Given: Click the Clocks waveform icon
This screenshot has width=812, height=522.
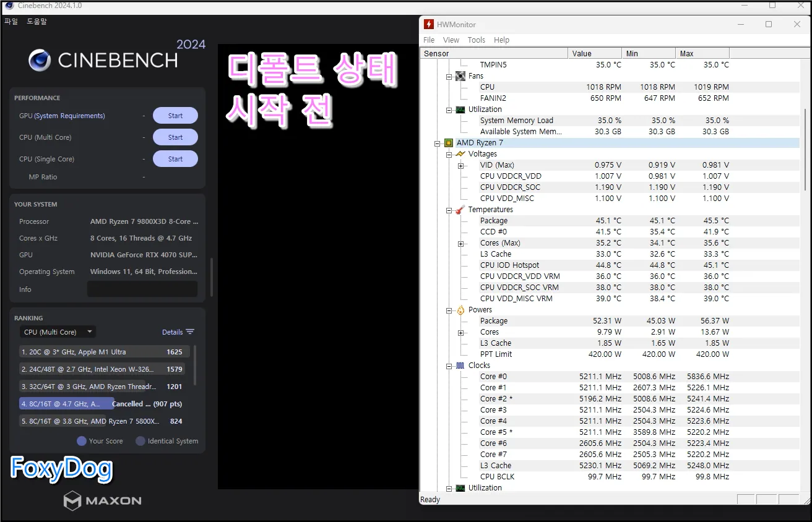Looking at the screenshot, I should coord(460,366).
